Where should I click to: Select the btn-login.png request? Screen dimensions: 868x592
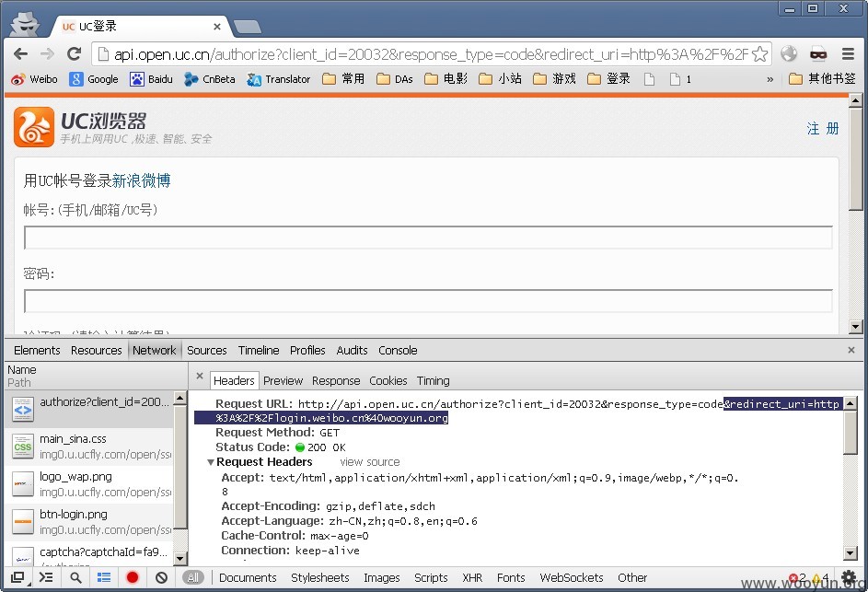(89, 522)
